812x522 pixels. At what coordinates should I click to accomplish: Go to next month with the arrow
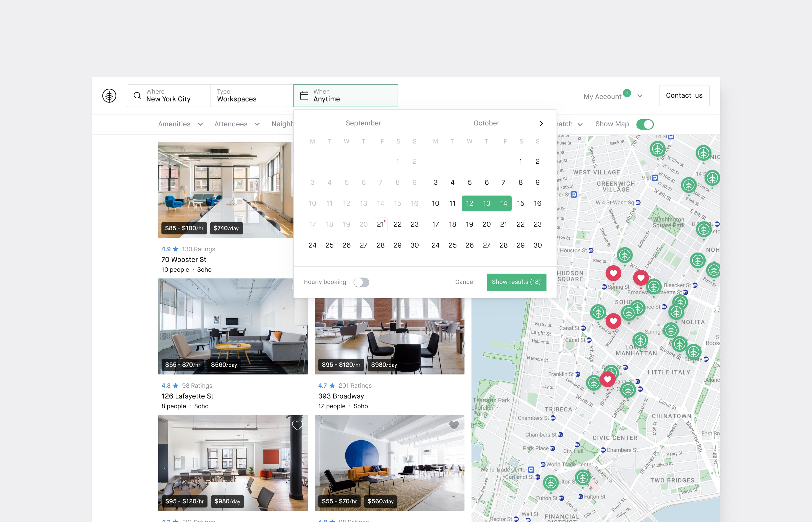click(x=541, y=123)
